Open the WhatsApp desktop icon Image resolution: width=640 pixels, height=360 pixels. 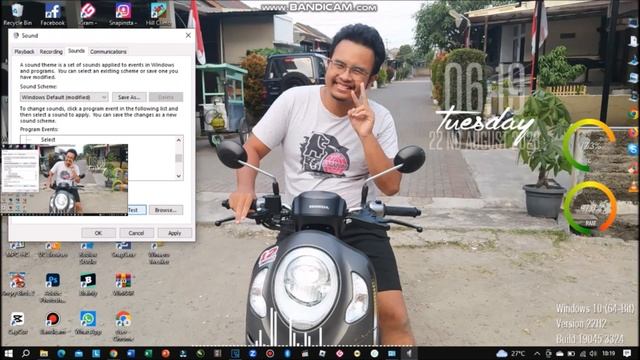click(x=88, y=323)
